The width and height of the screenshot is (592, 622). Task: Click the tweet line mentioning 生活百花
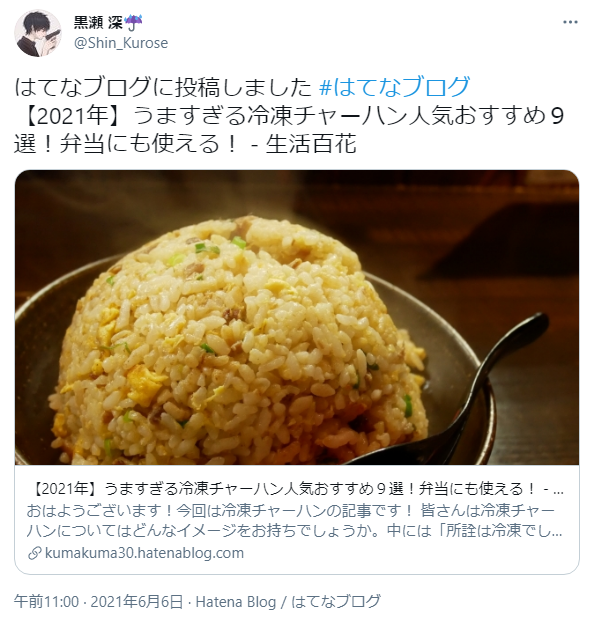click(185, 144)
